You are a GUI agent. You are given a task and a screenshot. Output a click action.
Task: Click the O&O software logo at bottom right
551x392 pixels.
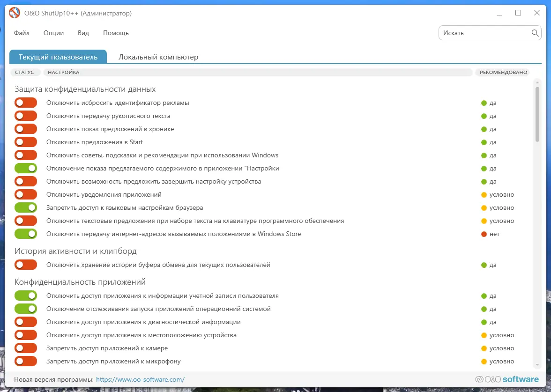coord(507,379)
